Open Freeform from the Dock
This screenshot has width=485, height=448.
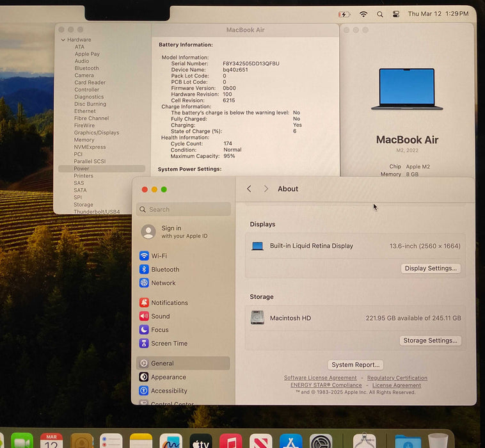click(171, 441)
